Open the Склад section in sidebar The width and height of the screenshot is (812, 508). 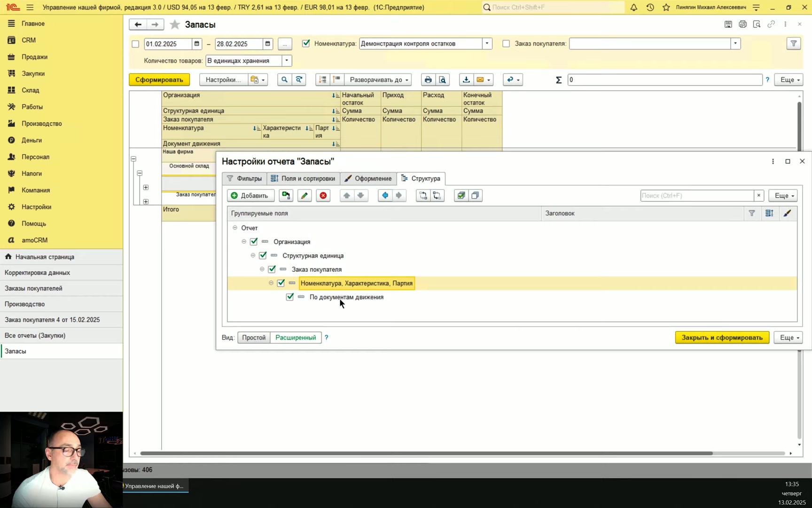[x=30, y=90]
